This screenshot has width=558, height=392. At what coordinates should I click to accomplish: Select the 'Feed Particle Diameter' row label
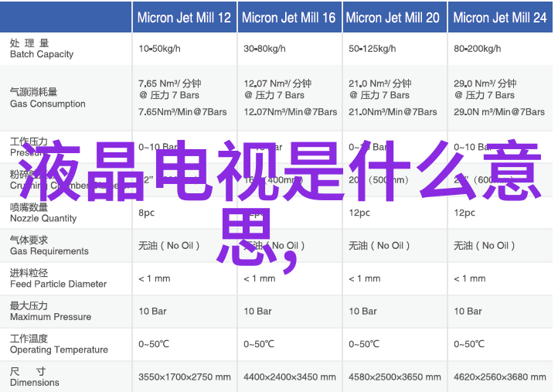point(59,284)
